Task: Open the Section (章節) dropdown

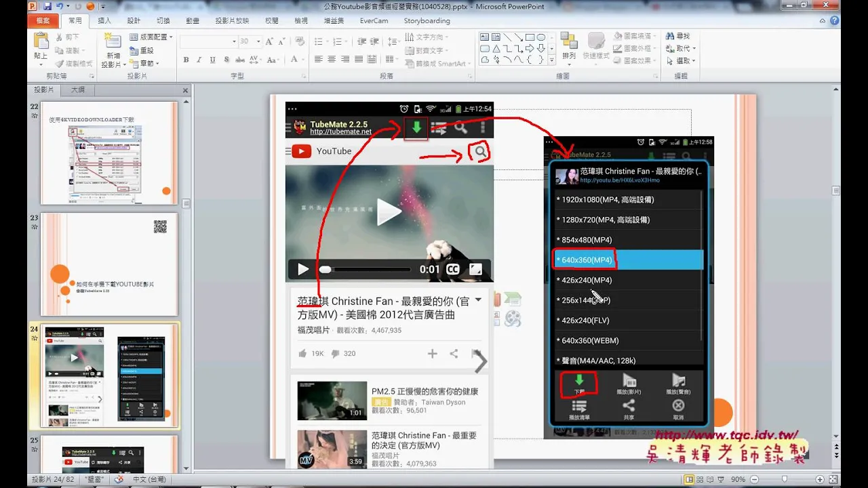Action: pos(144,63)
